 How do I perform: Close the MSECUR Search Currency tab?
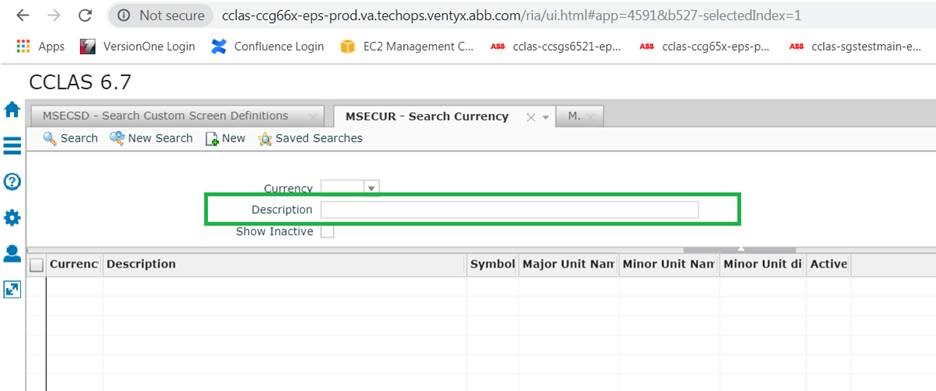tap(531, 118)
